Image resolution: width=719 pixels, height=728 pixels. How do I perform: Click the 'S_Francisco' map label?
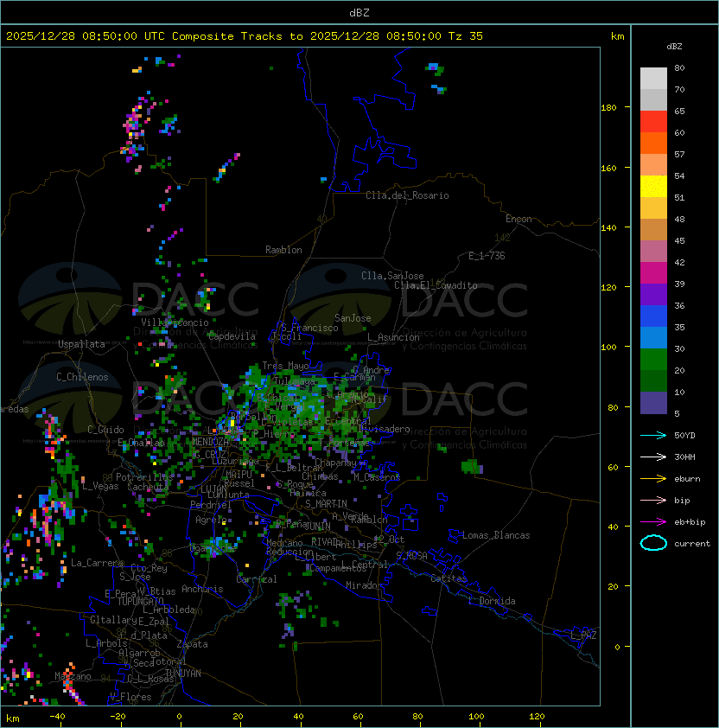click(x=309, y=328)
